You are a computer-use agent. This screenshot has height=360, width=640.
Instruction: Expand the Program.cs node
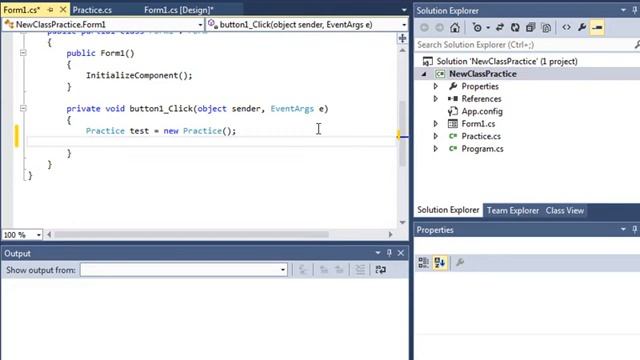coord(436,149)
